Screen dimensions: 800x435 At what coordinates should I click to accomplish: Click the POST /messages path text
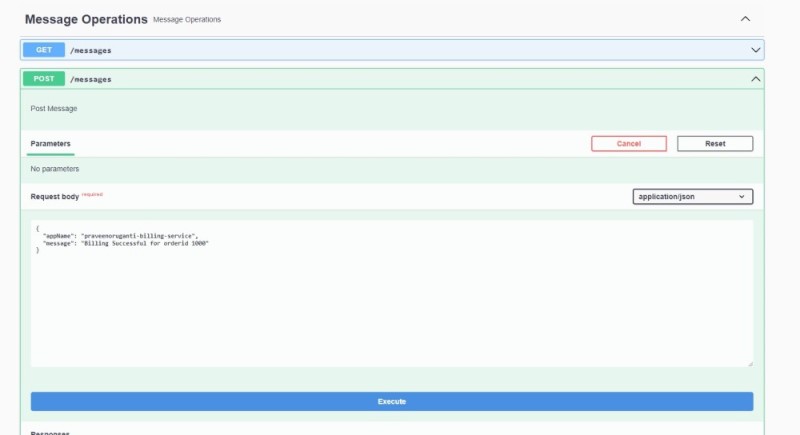[91, 80]
